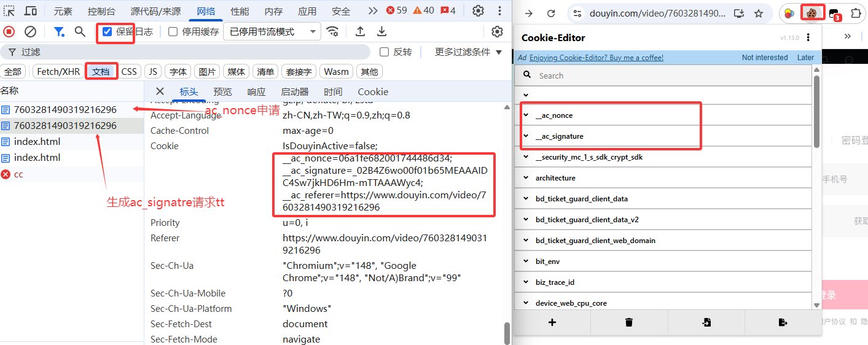
Task: Open the 响应 request tab
Action: 256,91
